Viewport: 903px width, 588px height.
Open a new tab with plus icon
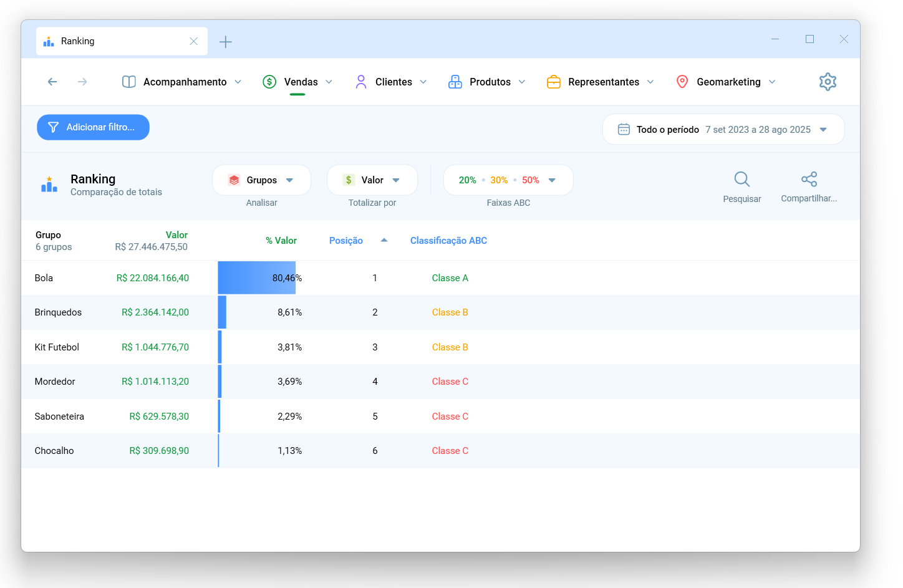pyautogui.click(x=226, y=42)
